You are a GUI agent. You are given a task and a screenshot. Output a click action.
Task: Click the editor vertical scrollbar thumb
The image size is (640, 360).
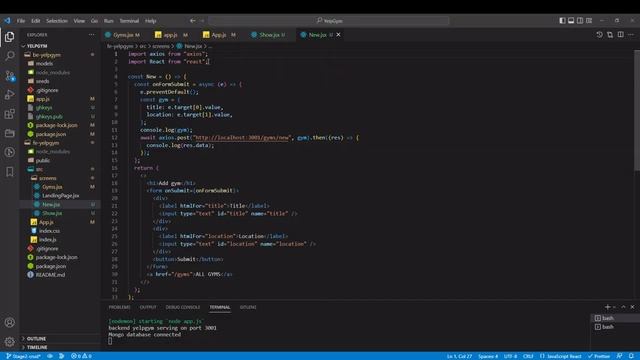[x=637, y=110]
